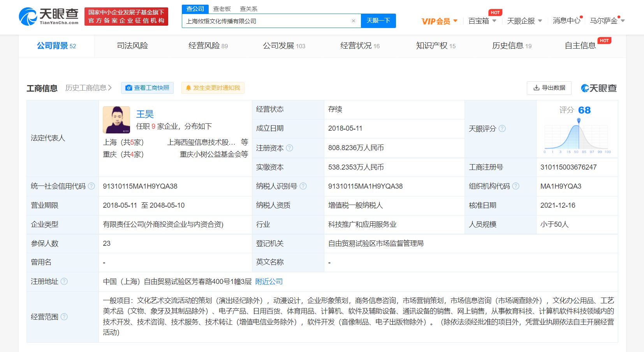Click 上海（共5家） region entry
This screenshot has width=644, height=352.
(x=123, y=142)
